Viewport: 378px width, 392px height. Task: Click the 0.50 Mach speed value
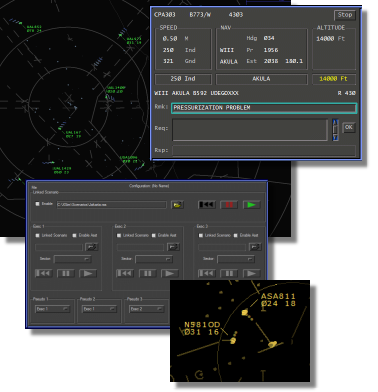pos(170,39)
